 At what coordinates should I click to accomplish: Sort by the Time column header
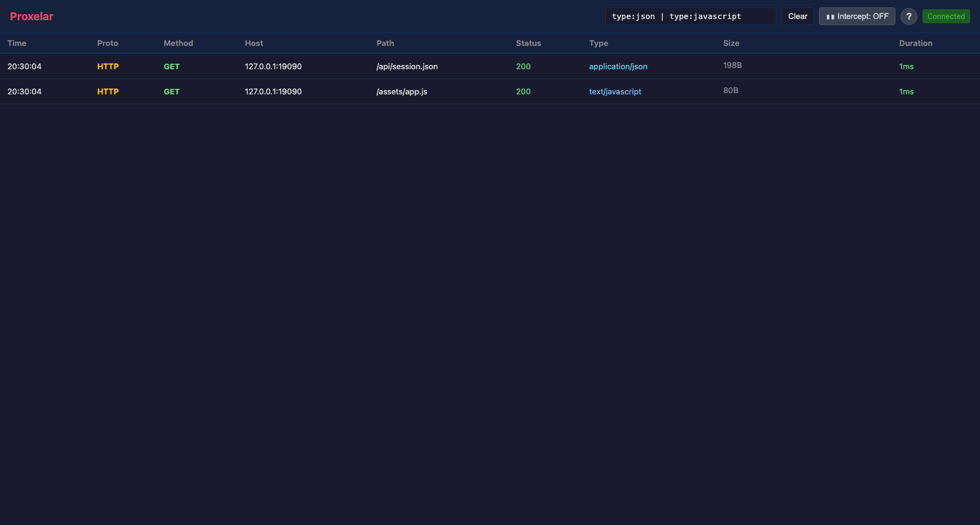click(17, 43)
